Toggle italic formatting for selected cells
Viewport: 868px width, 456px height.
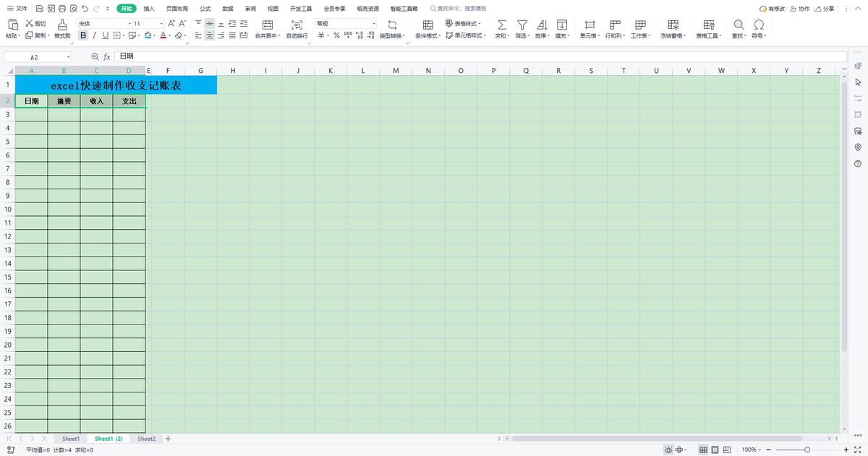coord(93,35)
